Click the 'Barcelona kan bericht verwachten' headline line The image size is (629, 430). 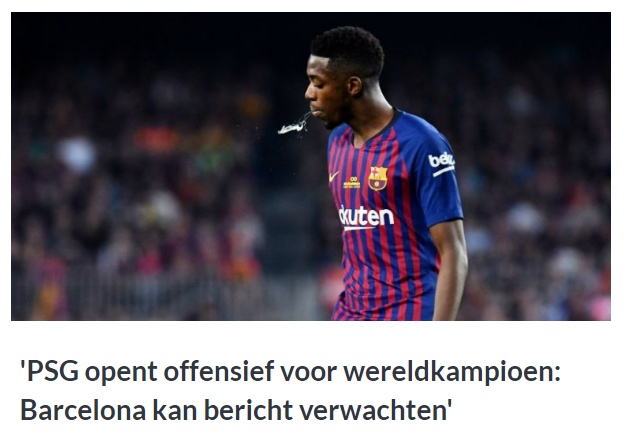[x=236, y=410]
